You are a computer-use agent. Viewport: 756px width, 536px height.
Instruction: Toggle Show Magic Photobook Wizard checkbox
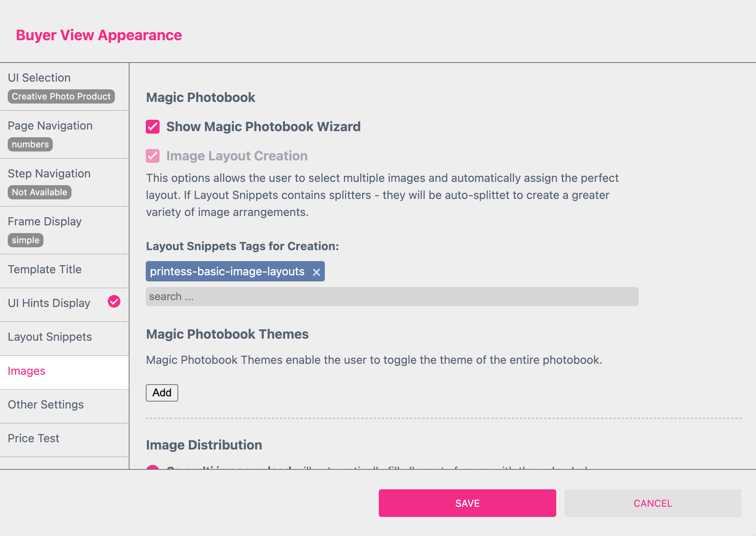coord(153,127)
